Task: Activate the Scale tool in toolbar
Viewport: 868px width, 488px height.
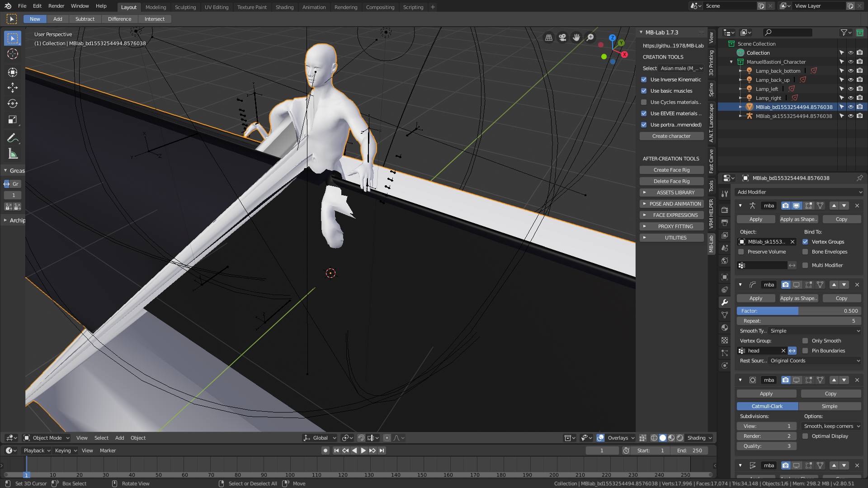Action: click(x=13, y=120)
